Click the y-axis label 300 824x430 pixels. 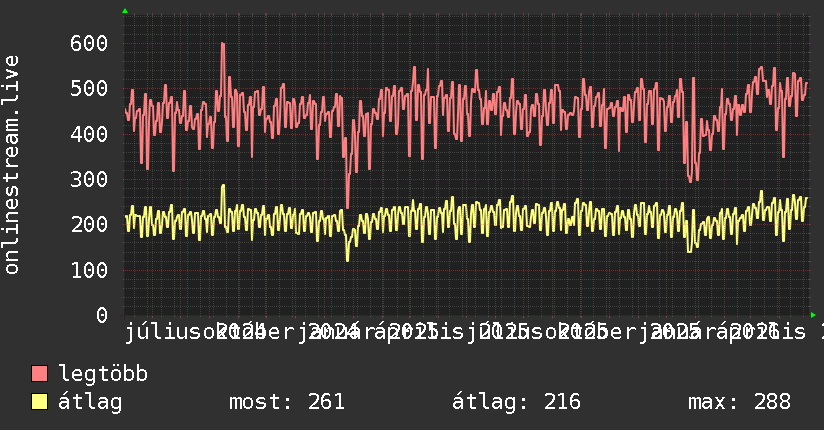click(89, 179)
